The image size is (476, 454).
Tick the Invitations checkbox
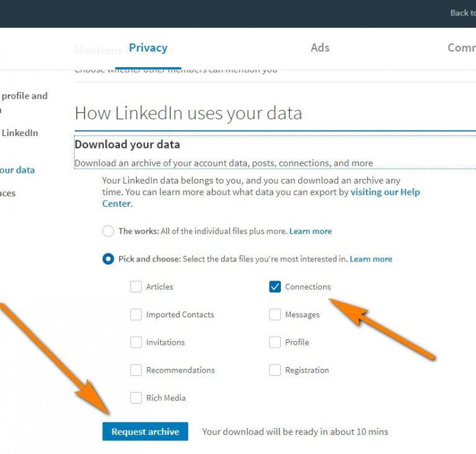click(x=136, y=342)
